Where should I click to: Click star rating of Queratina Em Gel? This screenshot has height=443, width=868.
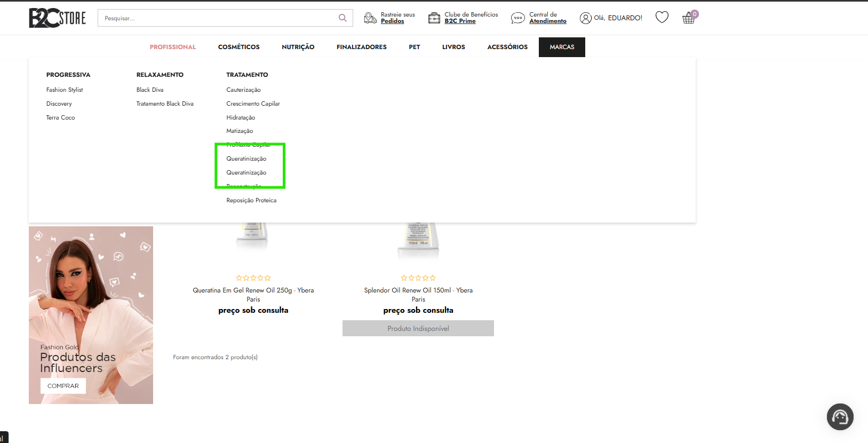coord(253,278)
